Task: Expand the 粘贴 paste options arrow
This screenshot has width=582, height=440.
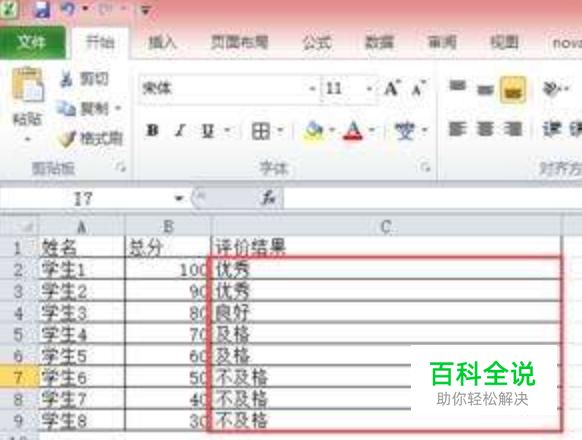Action: click(27, 140)
